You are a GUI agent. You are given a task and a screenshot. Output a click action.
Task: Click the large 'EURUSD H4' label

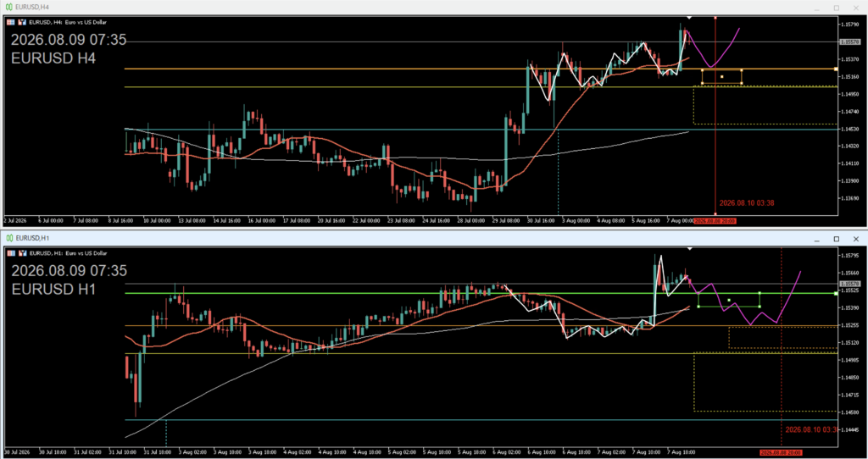pos(53,58)
